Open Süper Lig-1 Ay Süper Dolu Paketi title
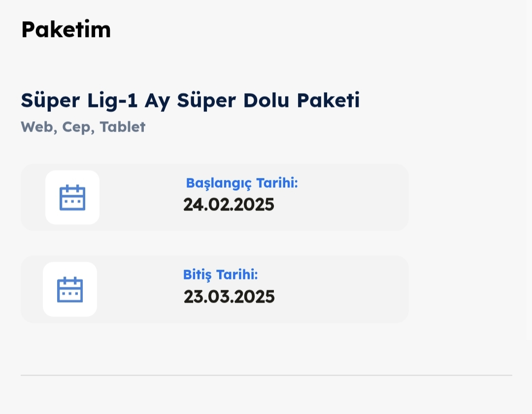 click(190, 101)
